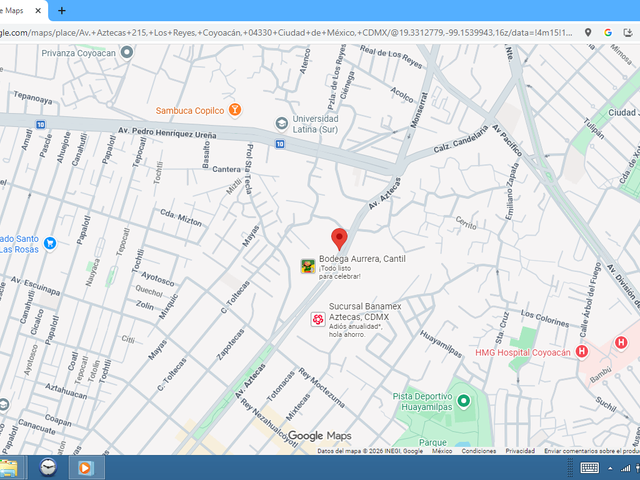This screenshot has width=640, height=480.
Task: Click the 'Privanza Coyoacan' label
Action: click(78, 53)
